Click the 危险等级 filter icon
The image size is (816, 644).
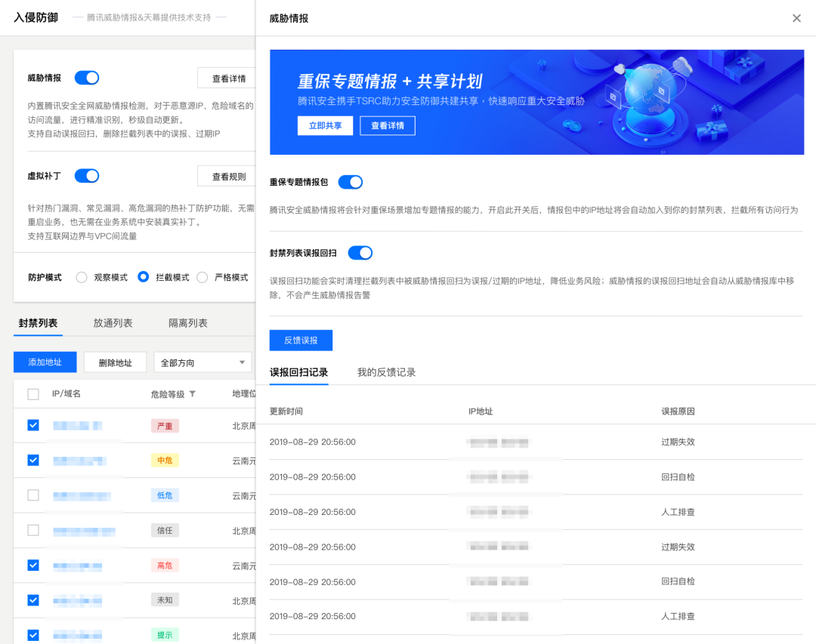[192, 394]
